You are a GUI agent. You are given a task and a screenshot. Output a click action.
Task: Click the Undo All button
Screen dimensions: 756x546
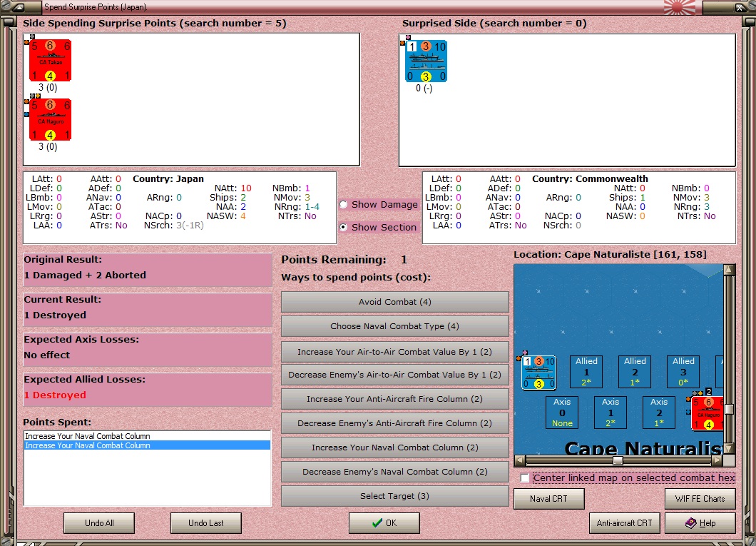99,523
